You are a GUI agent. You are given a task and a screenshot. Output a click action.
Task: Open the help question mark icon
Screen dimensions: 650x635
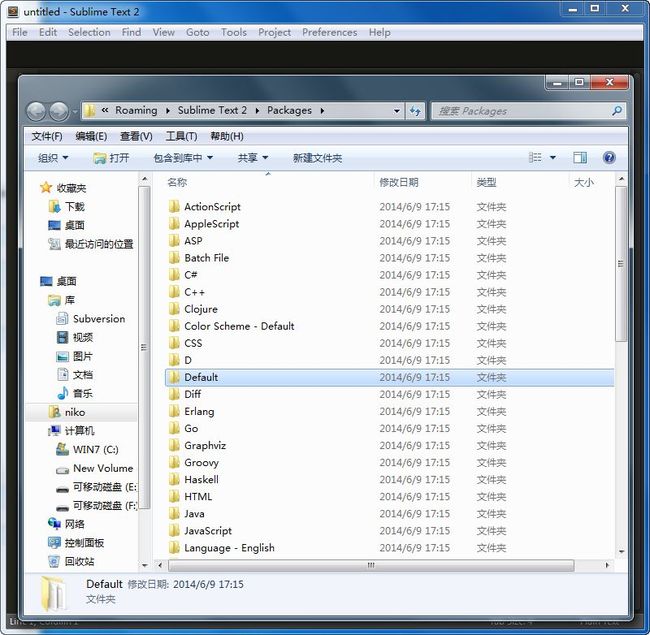coord(609,158)
